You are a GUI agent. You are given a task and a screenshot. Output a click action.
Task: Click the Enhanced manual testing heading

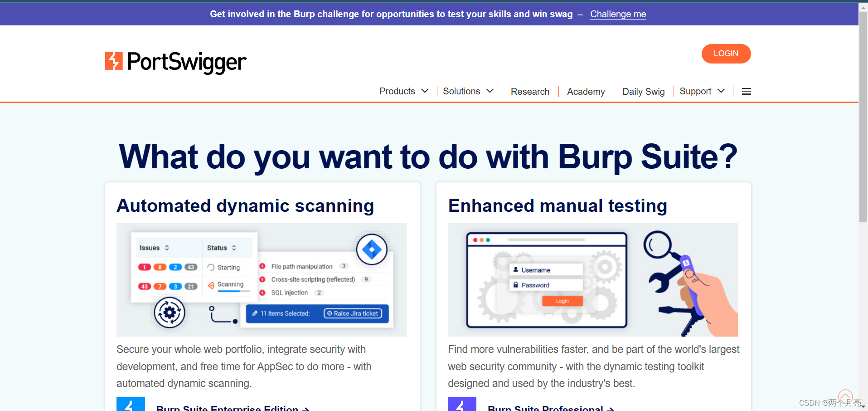pyautogui.click(x=558, y=205)
